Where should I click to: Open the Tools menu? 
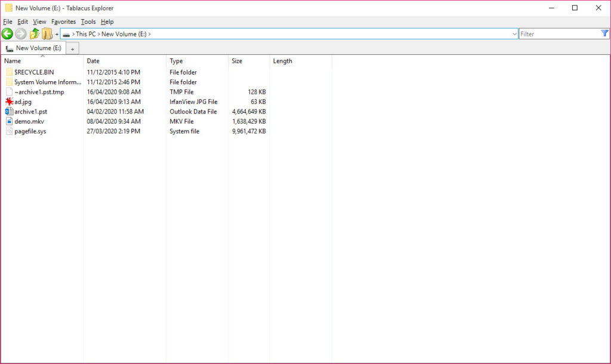click(x=88, y=22)
